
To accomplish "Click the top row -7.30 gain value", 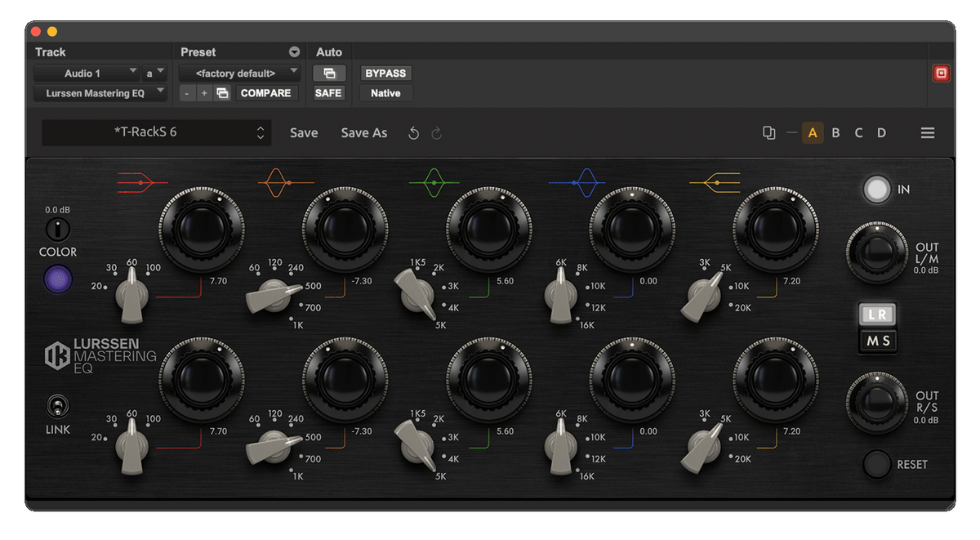I will (x=361, y=281).
